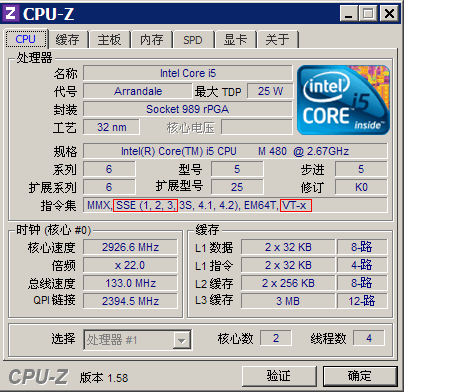Click the 修订 value K0
467x392 pixels.
point(361,187)
